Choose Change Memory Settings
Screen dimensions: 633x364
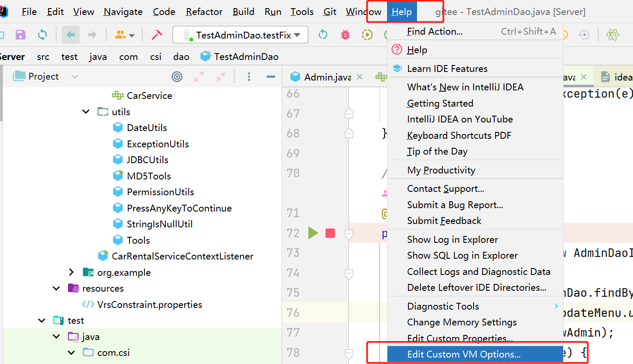475,322
